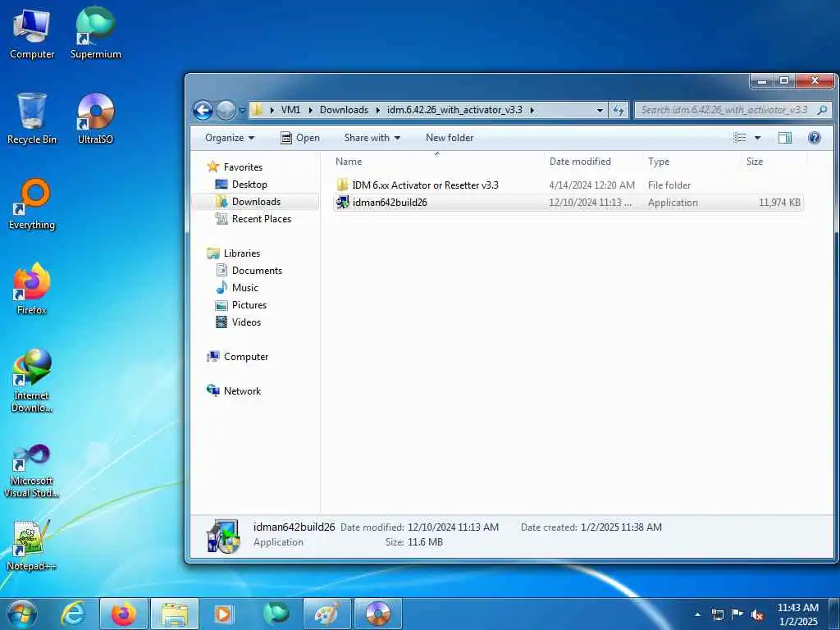Select the Notepad++ desktop shortcut
Image resolution: width=840 pixels, height=630 pixels.
32,546
